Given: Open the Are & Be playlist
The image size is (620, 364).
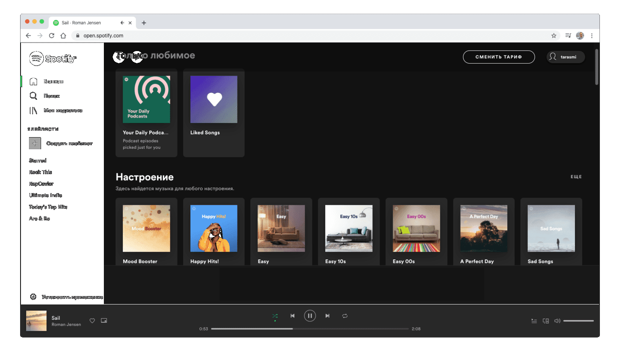Looking at the screenshot, I should coord(39,219).
